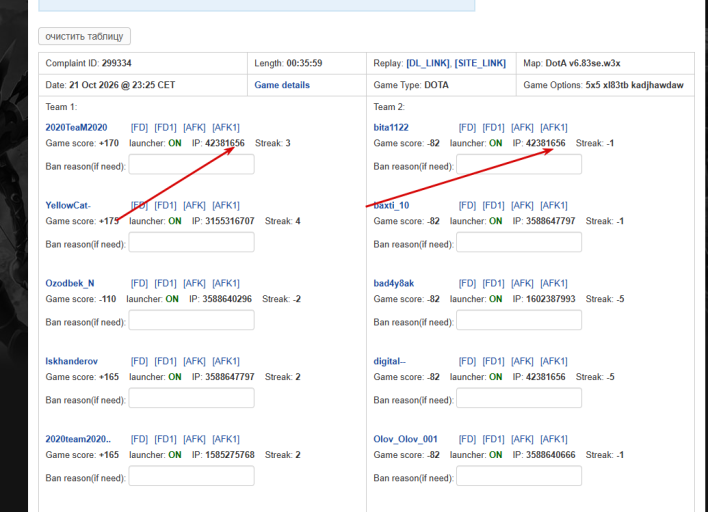Select YellowCat- IP value 3155316707
708x512 pixels.
click(230, 221)
